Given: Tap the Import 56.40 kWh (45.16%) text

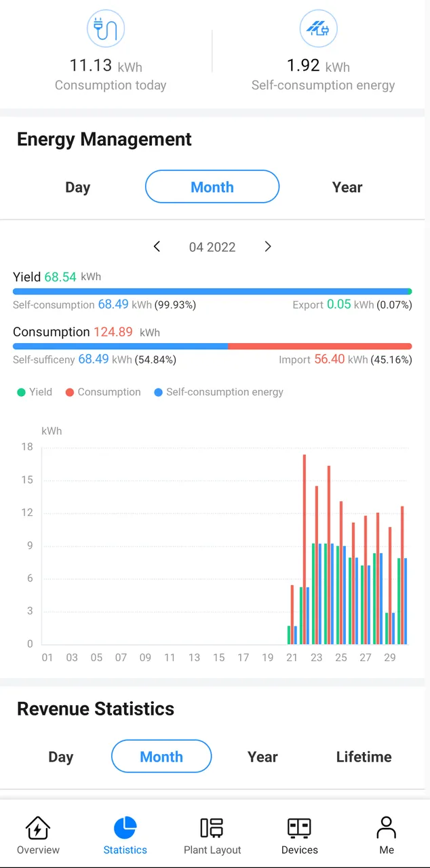Looking at the screenshot, I should [x=345, y=359].
